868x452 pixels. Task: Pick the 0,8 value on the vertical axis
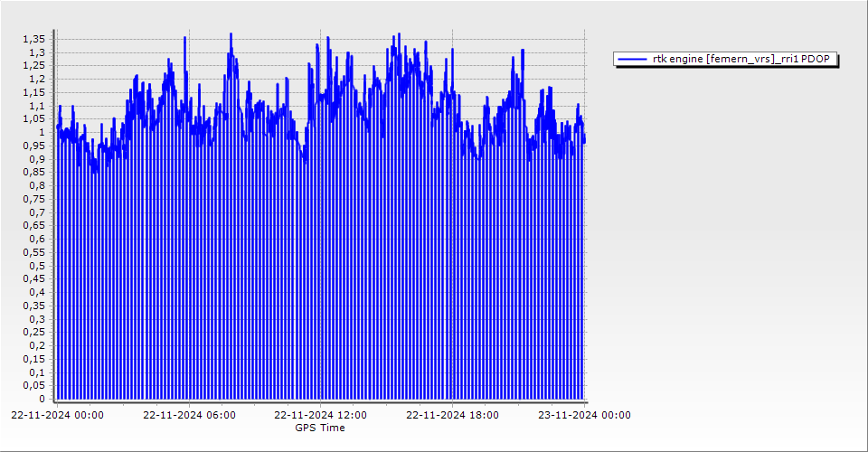[x=36, y=185]
